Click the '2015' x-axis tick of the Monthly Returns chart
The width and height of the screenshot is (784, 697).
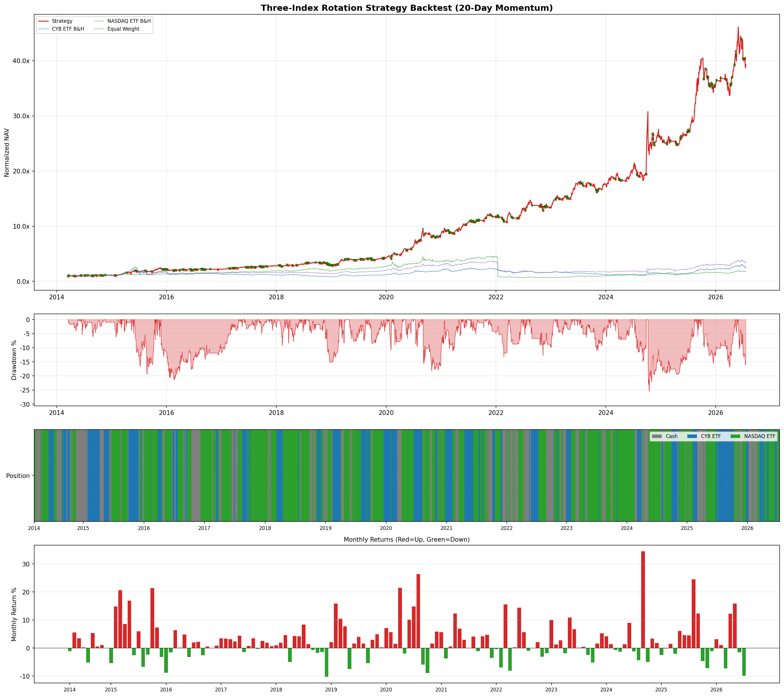click(111, 690)
